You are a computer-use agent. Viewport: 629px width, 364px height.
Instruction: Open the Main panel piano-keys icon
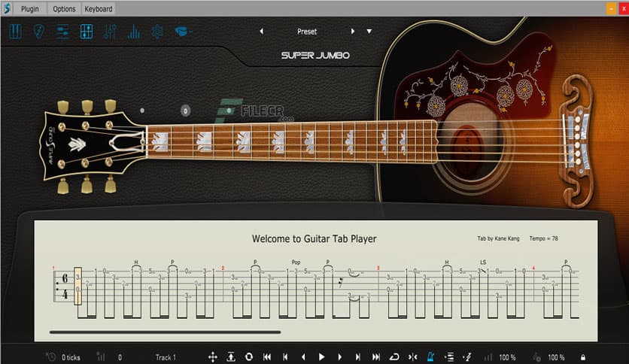coord(15,32)
